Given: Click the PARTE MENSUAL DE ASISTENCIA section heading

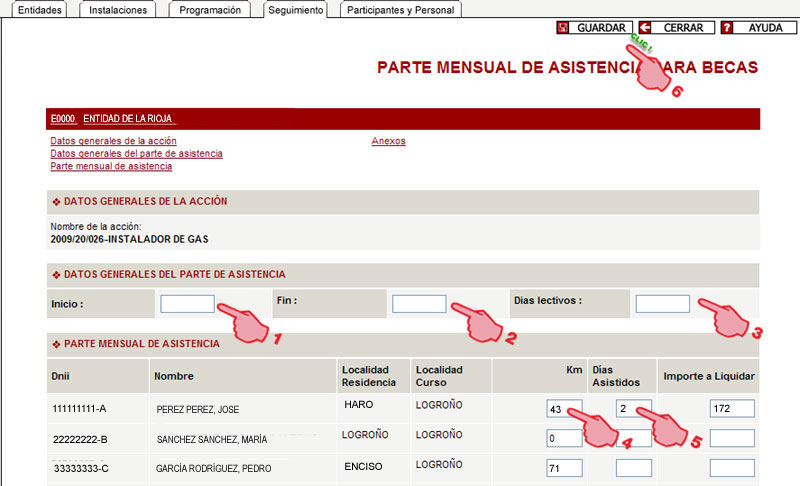Looking at the screenshot, I should (142, 344).
